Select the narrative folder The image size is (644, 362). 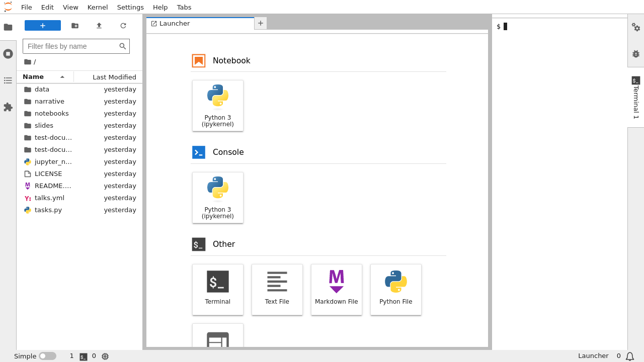pos(79,102)
